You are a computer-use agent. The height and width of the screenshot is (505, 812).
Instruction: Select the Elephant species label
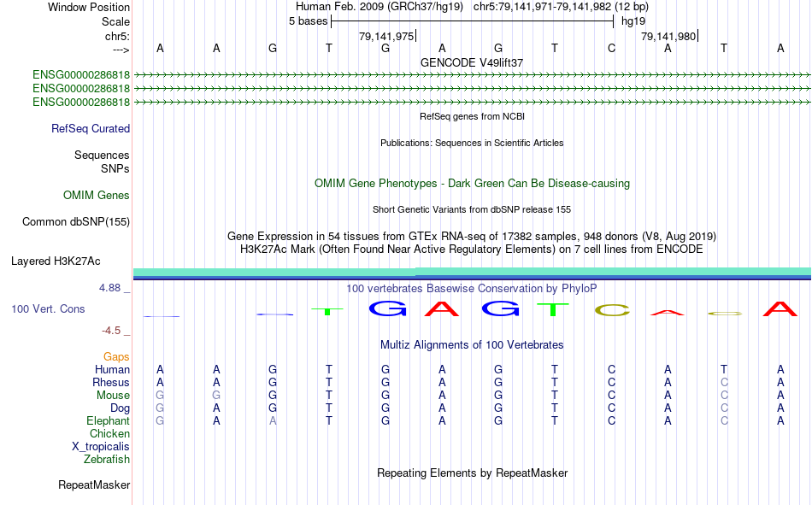[108, 420]
